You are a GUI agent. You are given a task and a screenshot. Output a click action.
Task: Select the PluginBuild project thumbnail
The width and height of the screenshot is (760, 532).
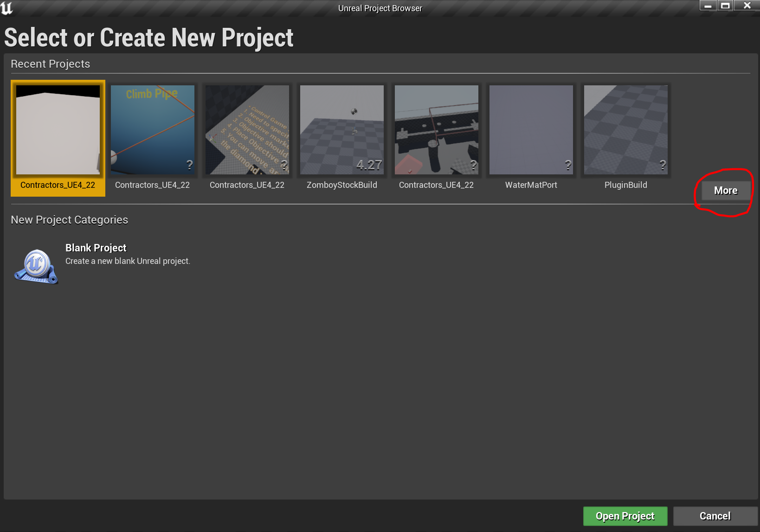[626, 130]
